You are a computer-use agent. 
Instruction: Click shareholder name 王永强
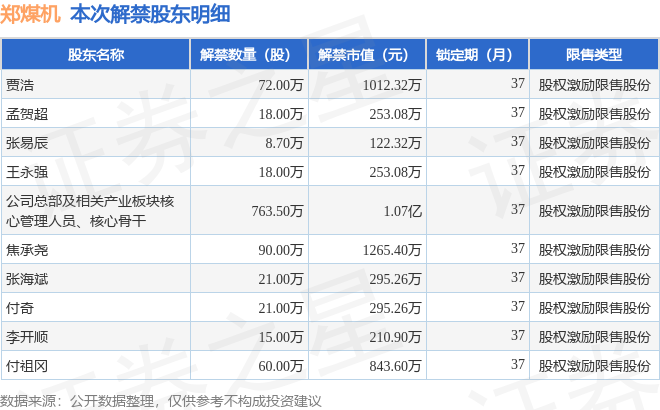[x=27, y=172]
